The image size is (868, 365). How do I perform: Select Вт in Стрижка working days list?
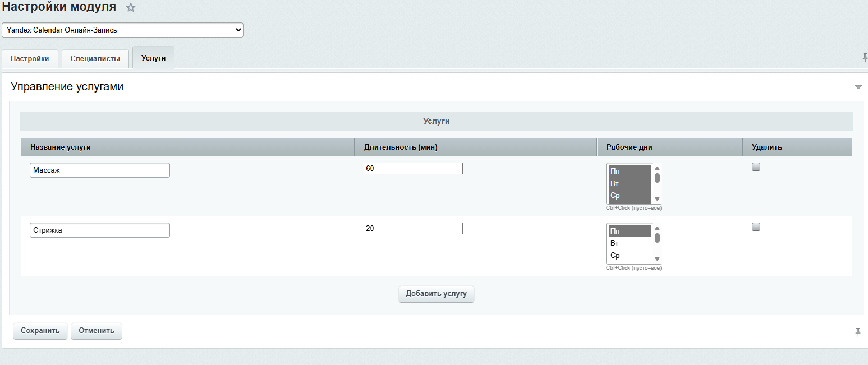click(x=630, y=243)
